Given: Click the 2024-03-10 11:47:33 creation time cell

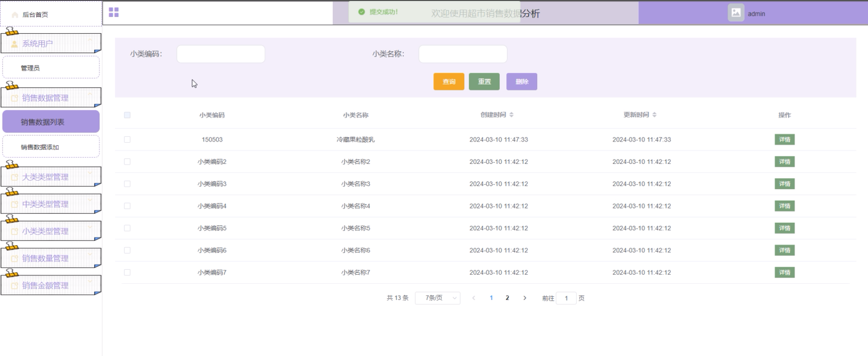Looking at the screenshot, I should (x=498, y=140).
